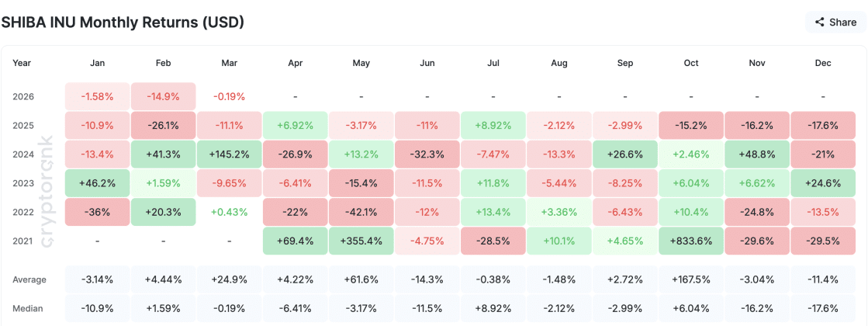The width and height of the screenshot is (868, 326).
Task: Select the October average +167.5% cell
Action: point(691,279)
